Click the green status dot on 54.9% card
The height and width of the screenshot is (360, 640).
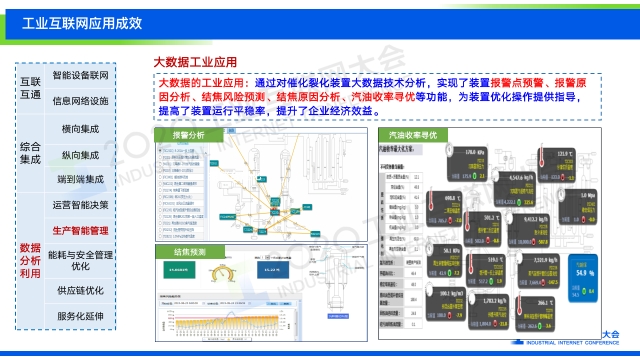(584, 291)
